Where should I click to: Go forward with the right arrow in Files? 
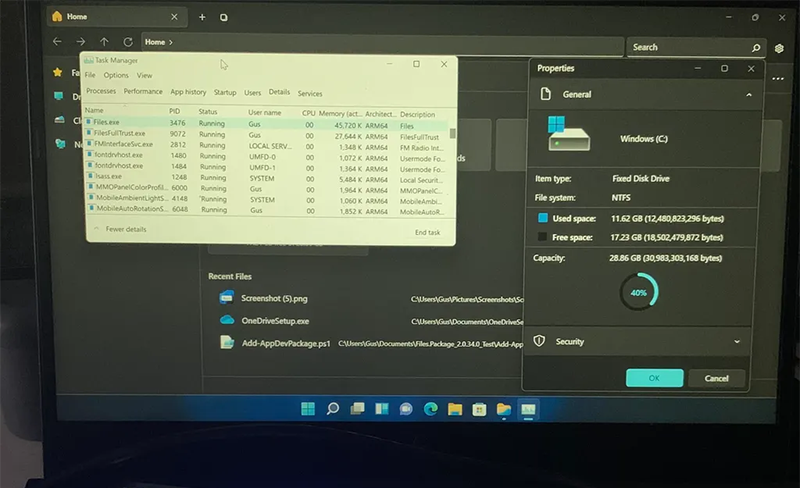(81, 41)
